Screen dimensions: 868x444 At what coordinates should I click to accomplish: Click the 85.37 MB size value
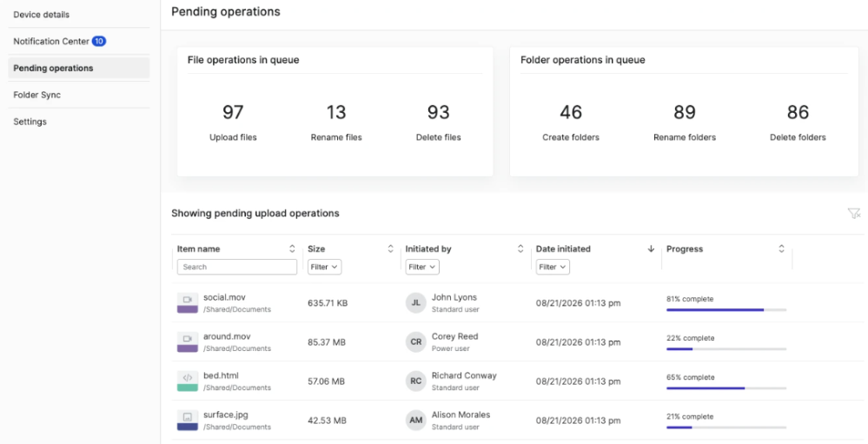tap(327, 342)
